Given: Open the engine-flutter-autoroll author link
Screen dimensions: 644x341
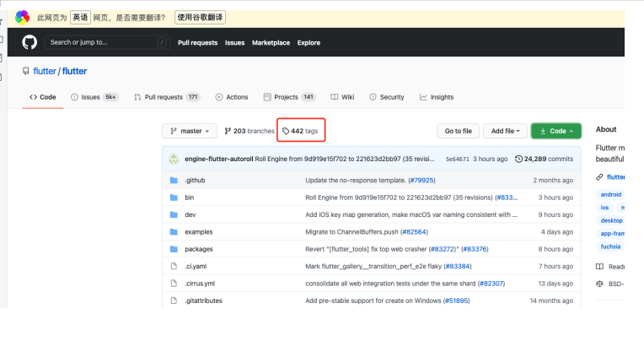Looking at the screenshot, I should point(219,159).
